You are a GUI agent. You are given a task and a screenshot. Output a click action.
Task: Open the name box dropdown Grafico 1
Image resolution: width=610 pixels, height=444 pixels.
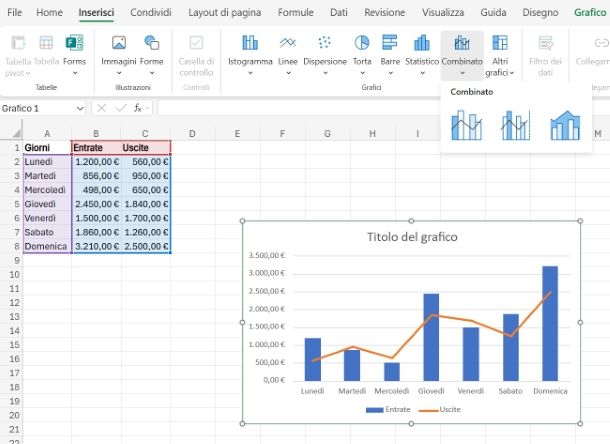point(80,108)
